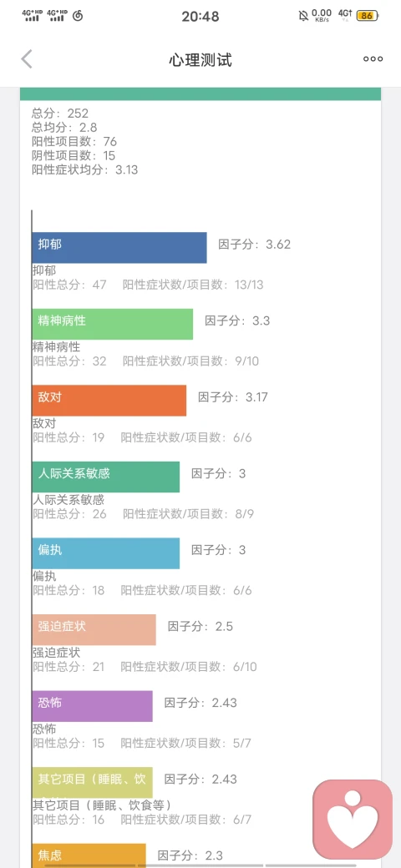Screen dimensions: 401x868
Task: Tap the 因子分：3.62 label
Action: coord(254,245)
